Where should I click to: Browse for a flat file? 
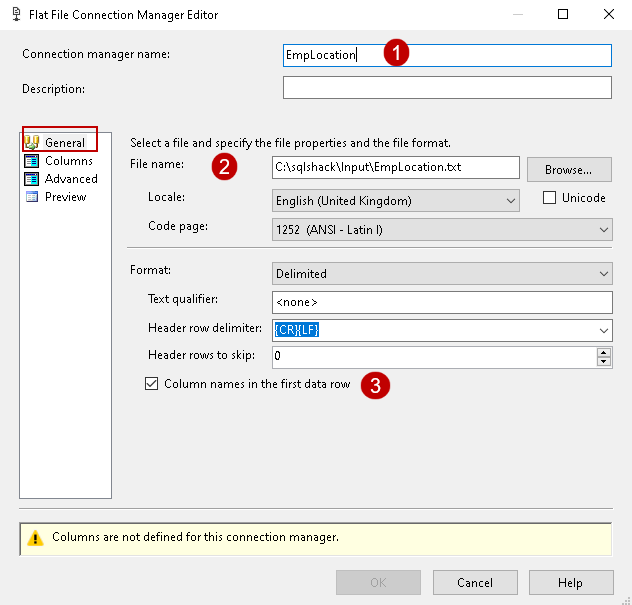(x=569, y=169)
